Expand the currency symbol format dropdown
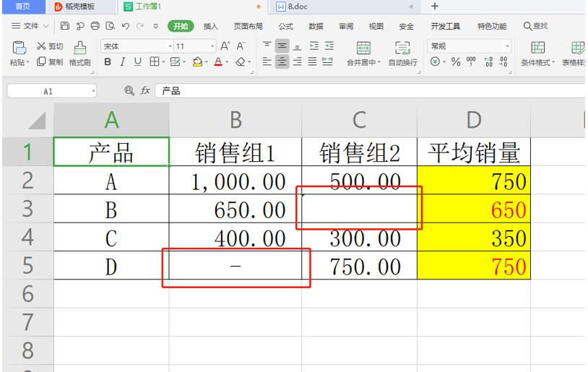Viewport: 588px width, 372px height. tap(444, 61)
